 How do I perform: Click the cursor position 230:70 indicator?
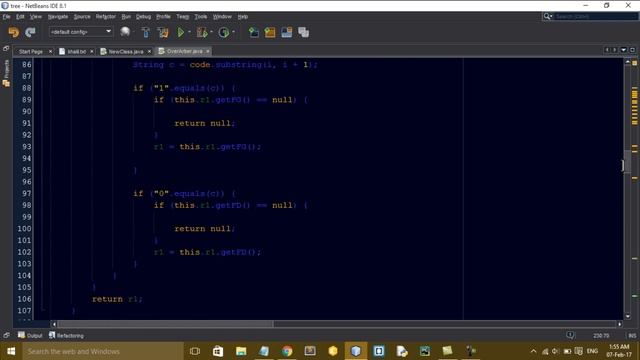[601, 336]
